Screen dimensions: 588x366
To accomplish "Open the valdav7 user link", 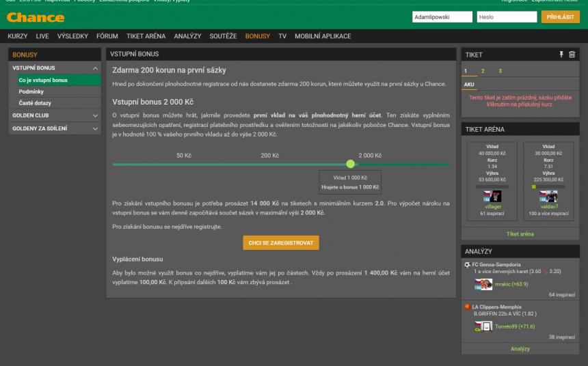I will [549, 207].
